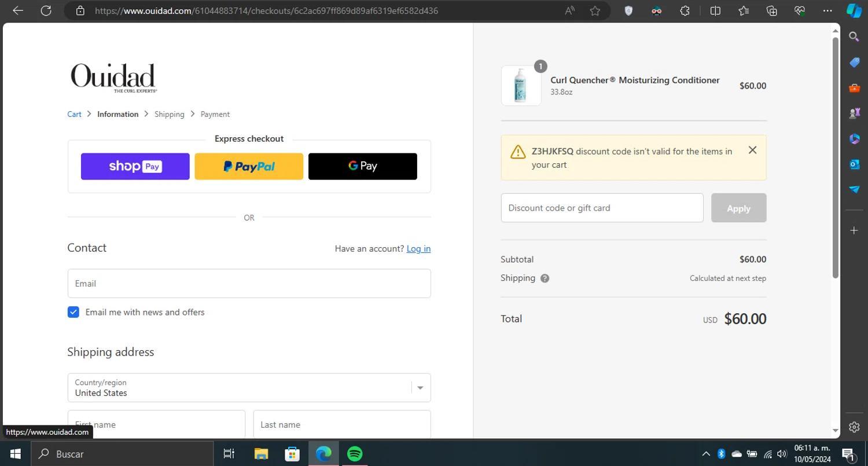The image size is (868, 466).
Task: Open Browser essentials heart icon
Action: click(x=800, y=10)
